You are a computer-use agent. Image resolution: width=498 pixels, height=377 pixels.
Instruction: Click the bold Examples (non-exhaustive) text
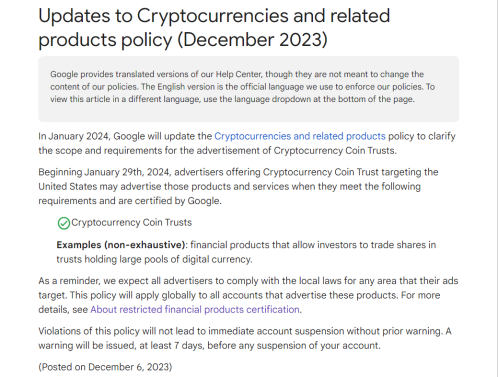(121, 245)
